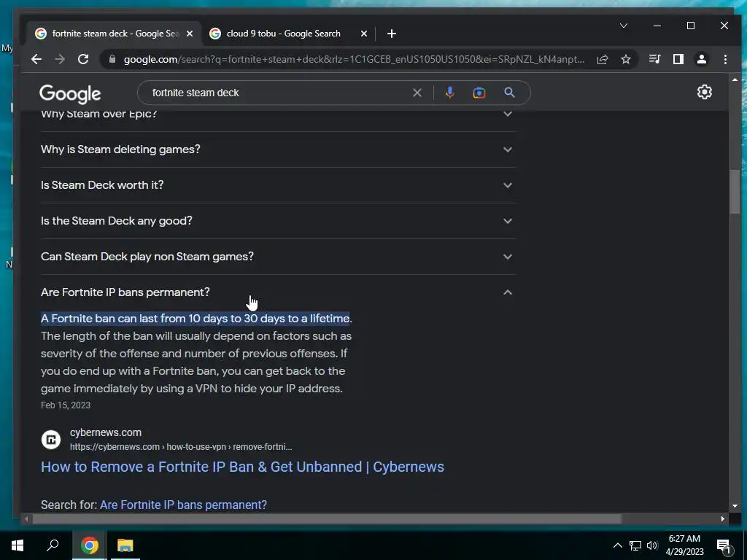The image size is (747, 560).
Task: Expand 'Can Steam Deck play non Steam games?'
Action: (x=278, y=257)
